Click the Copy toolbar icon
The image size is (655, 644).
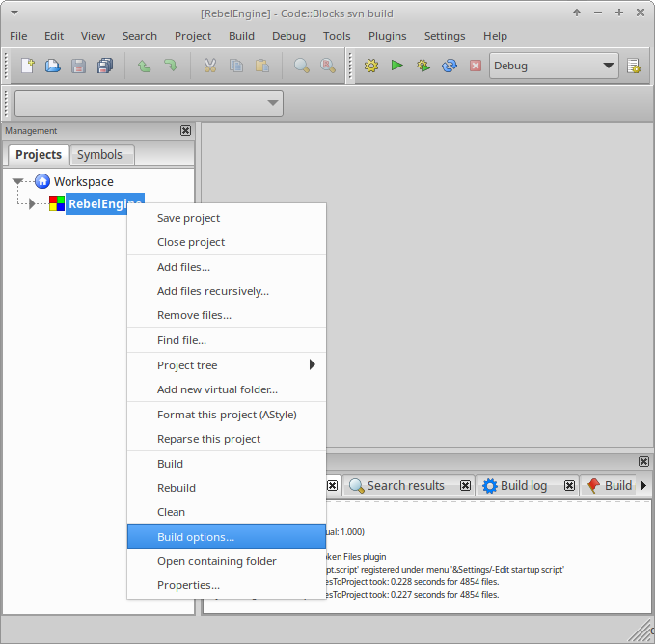coord(236,66)
